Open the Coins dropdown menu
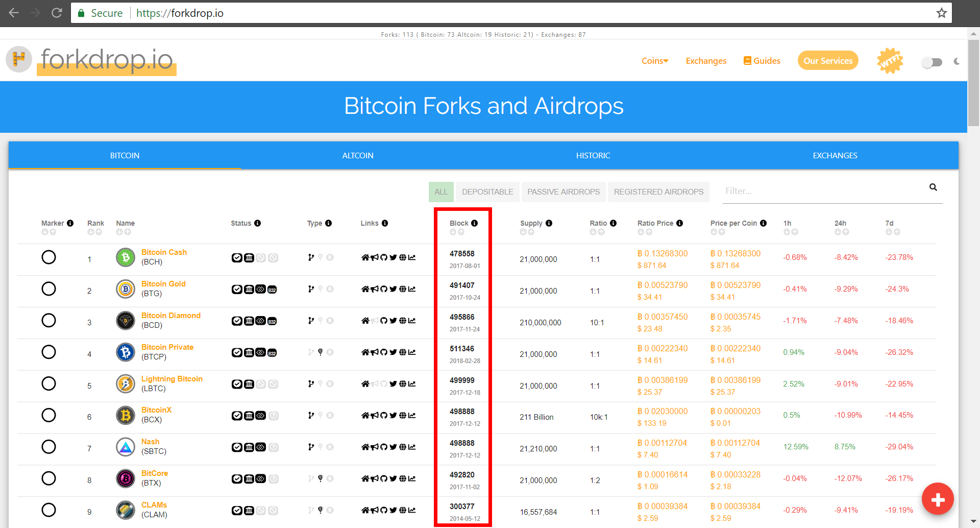This screenshot has height=528, width=980. coord(655,61)
